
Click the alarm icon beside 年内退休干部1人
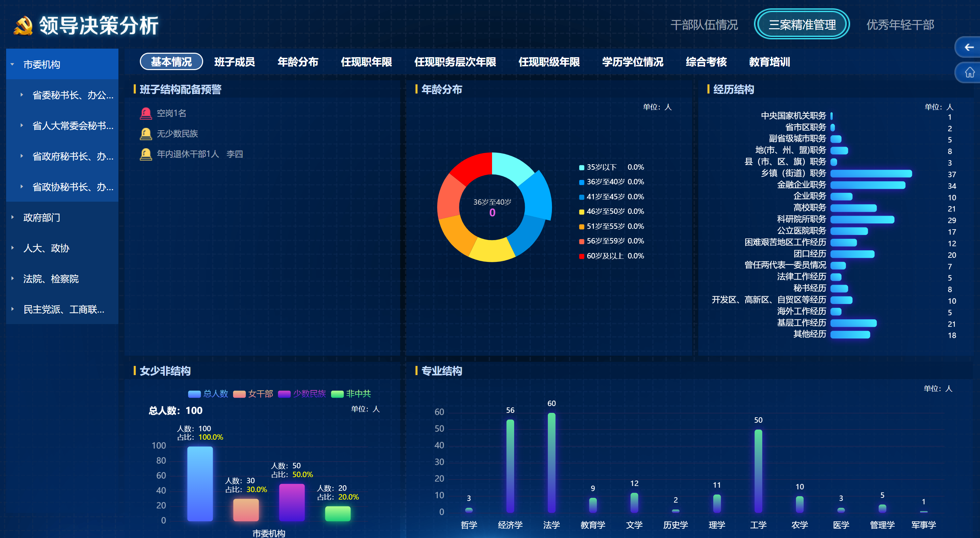coord(146,154)
